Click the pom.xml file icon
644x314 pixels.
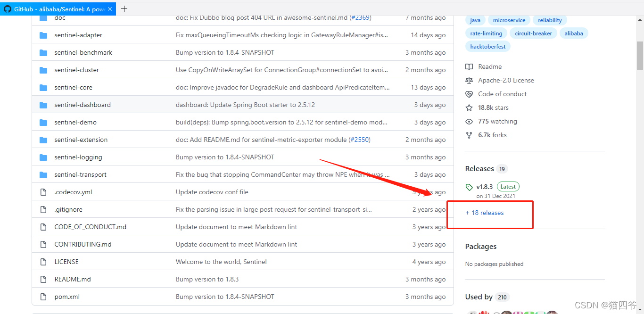point(43,297)
